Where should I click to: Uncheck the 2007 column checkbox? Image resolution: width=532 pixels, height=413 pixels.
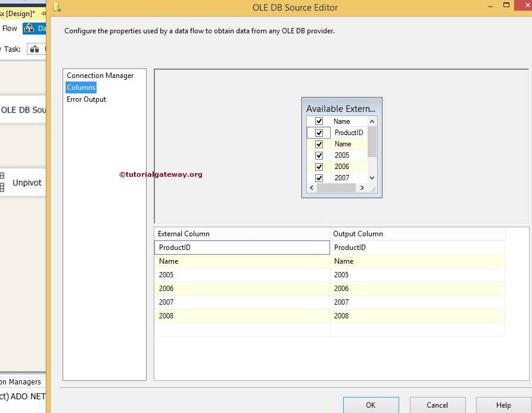point(319,177)
